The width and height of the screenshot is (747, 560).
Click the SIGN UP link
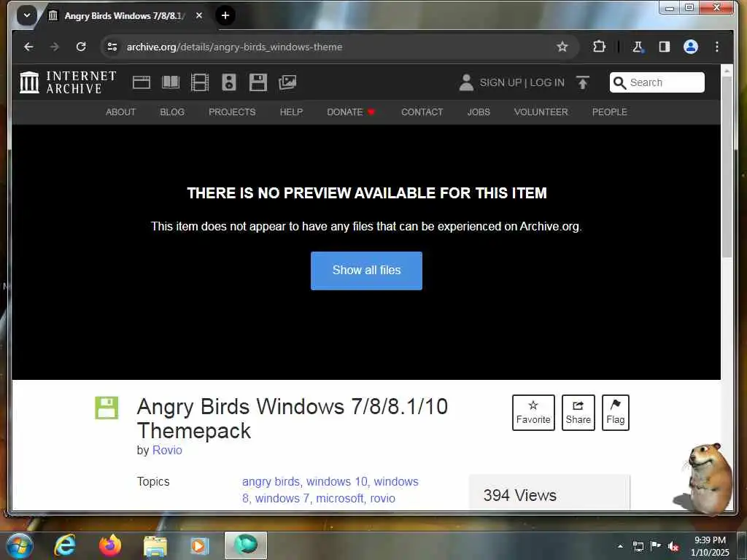click(x=500, y=82)
